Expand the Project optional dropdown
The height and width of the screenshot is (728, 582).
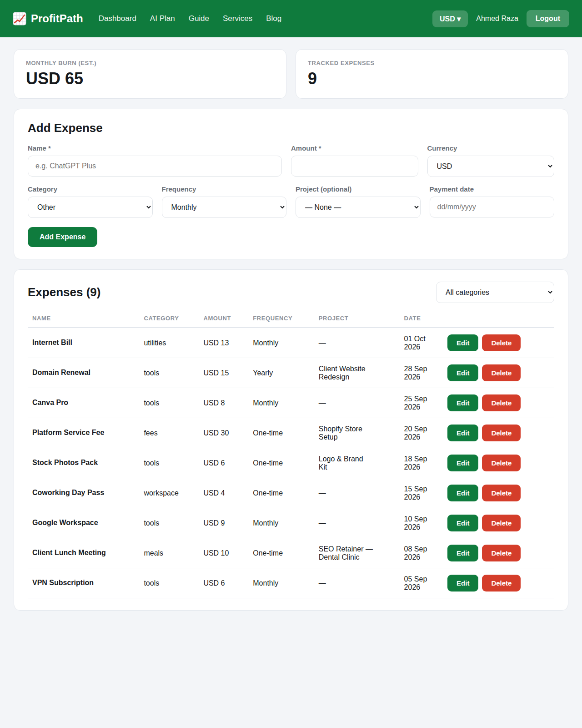[358, 207]
